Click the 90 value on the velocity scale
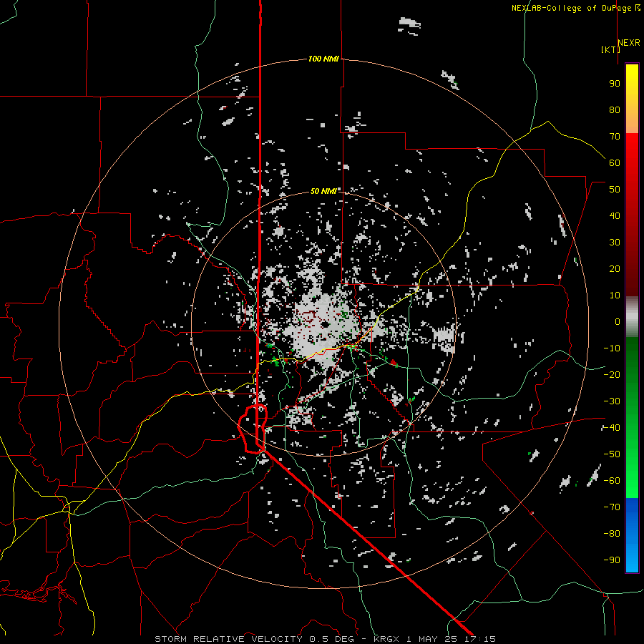 [x=615, y=84]
